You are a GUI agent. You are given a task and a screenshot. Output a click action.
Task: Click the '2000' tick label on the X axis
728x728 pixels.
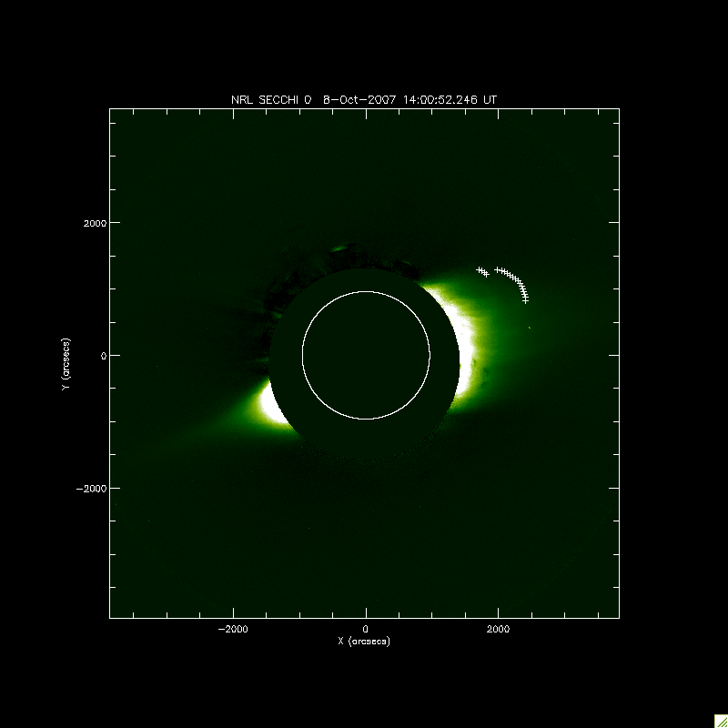click(x=498, y=629)
